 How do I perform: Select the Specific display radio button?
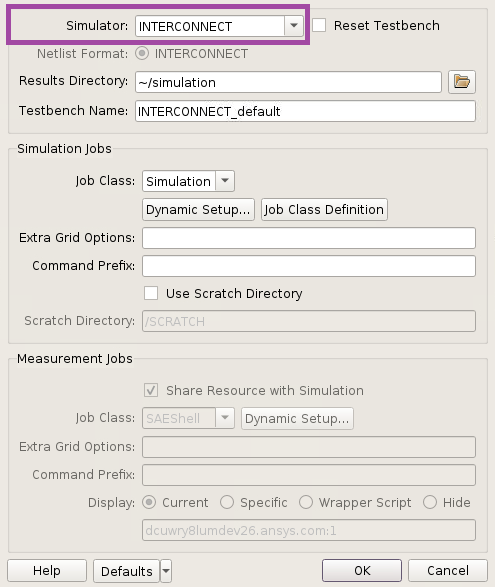227,502
